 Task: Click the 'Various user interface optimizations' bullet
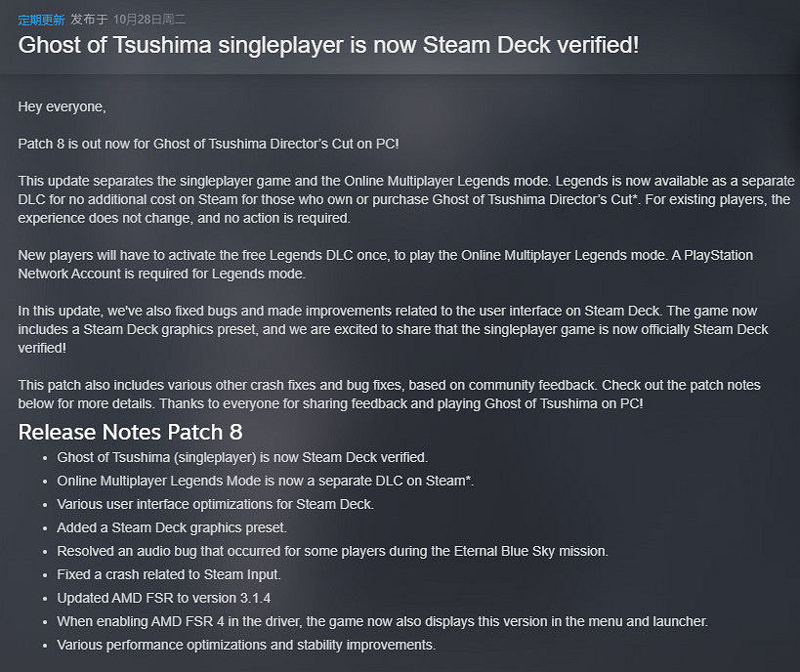pos(215,504)
